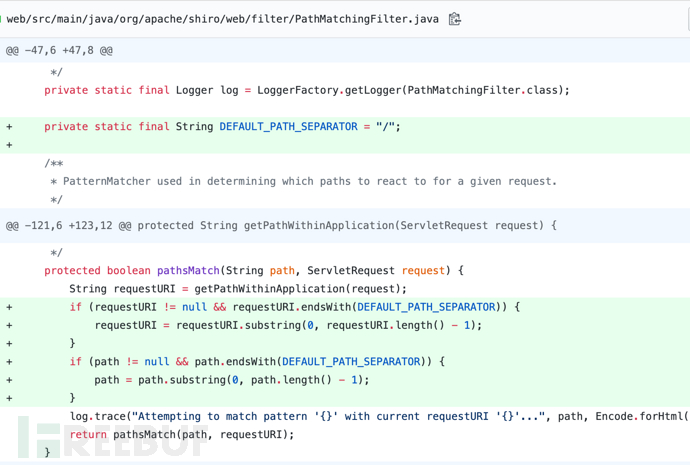Click plus marker on the empty added line

point(9,145)
